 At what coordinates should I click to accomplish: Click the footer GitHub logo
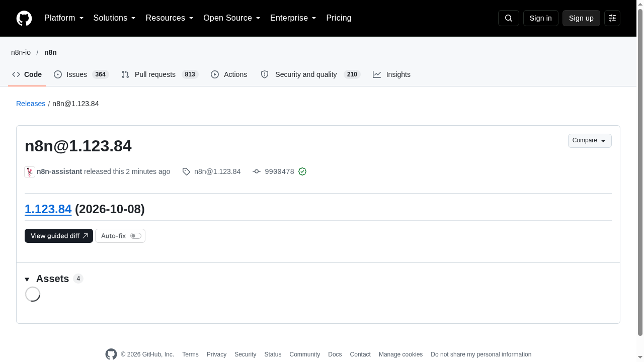111,354
